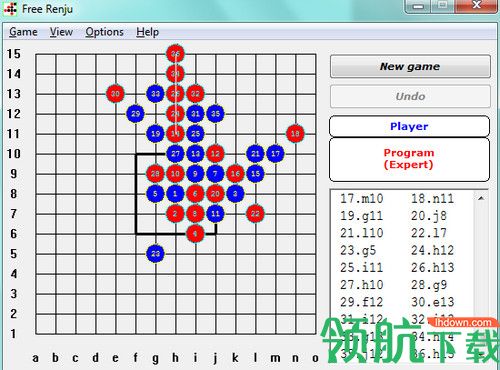Click blue stone number 13
This screenshot has height=370, width=500.
(195, 154)
